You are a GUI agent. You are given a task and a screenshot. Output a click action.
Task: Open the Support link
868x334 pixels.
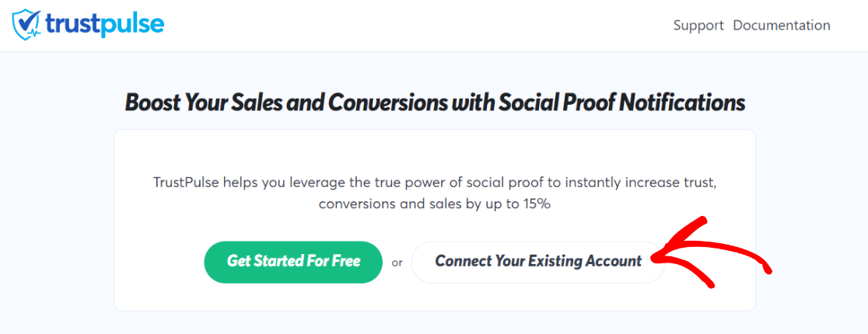pos(698,26)
